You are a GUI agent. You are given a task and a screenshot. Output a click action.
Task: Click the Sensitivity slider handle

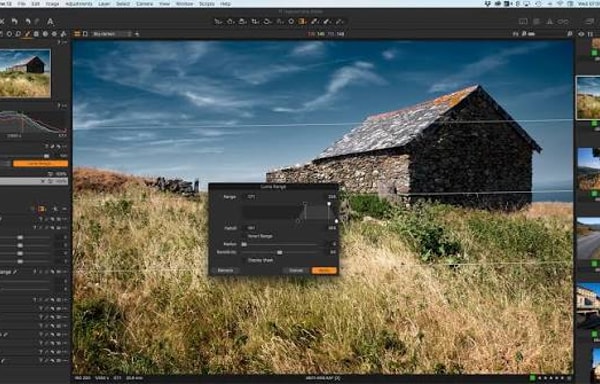point(280,252)
